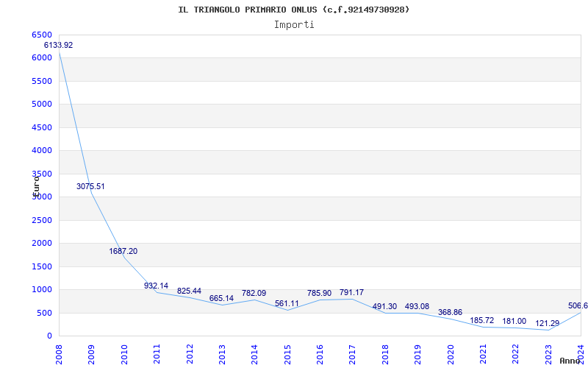Viewport: 588px width, 368px height.
Task: Click the x-axis year 2012
Action: [x=190, y=354]
